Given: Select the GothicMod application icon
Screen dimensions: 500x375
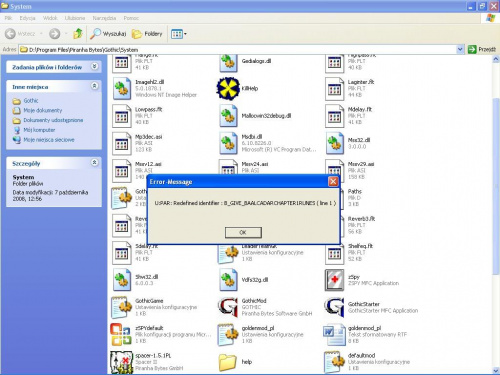Looking at the screenshot, I should (228, 307).
